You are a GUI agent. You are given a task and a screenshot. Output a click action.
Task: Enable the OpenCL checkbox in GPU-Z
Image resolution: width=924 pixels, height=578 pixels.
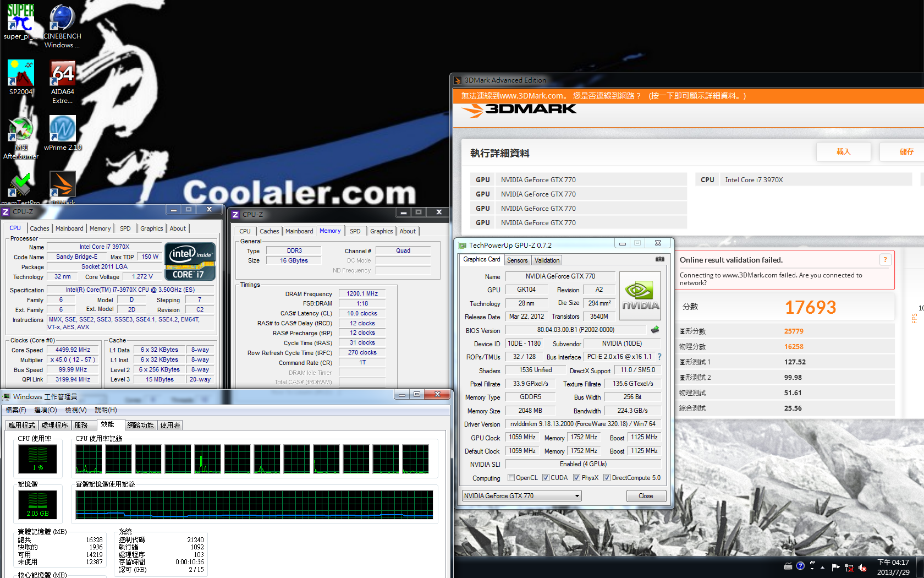pyautogui.click(x=512, y=478)
